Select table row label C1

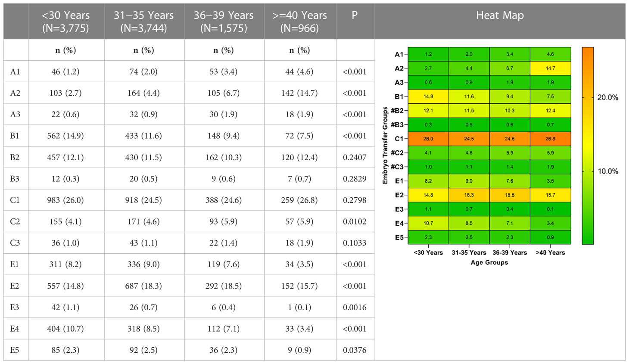(x=15, y=200)
